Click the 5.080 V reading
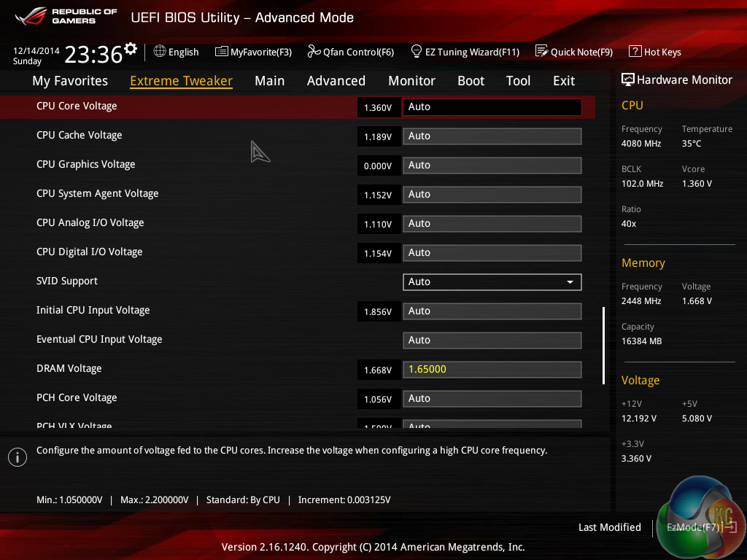This screenshot has width=747, height=560. 697,418
